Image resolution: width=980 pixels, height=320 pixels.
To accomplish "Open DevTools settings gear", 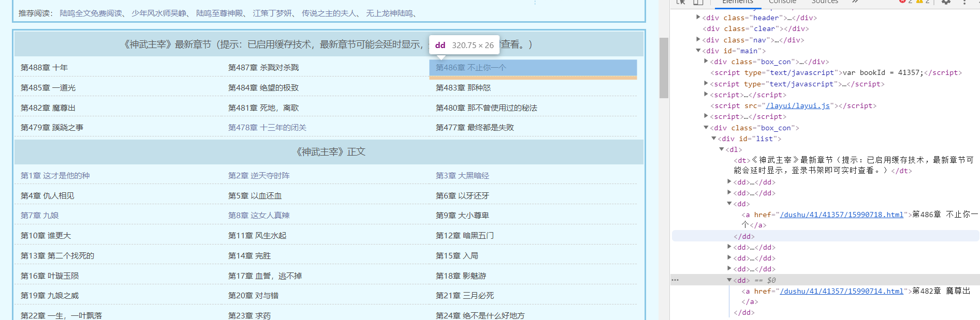I will [x=946, y=2].
